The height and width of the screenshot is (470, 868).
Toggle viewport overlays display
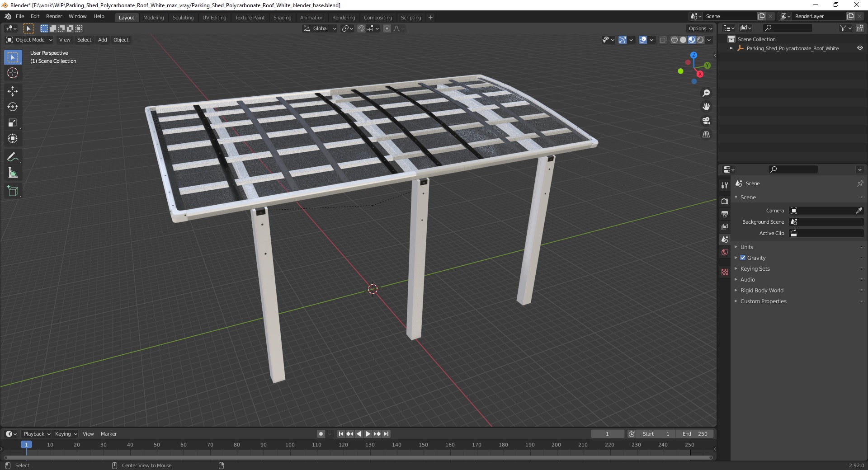[x=643, y=40]
